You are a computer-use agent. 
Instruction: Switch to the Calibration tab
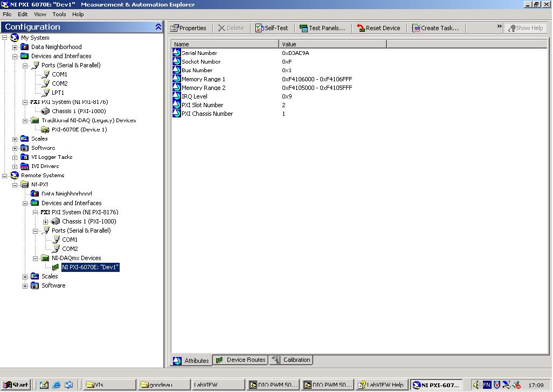pos(291,360)
